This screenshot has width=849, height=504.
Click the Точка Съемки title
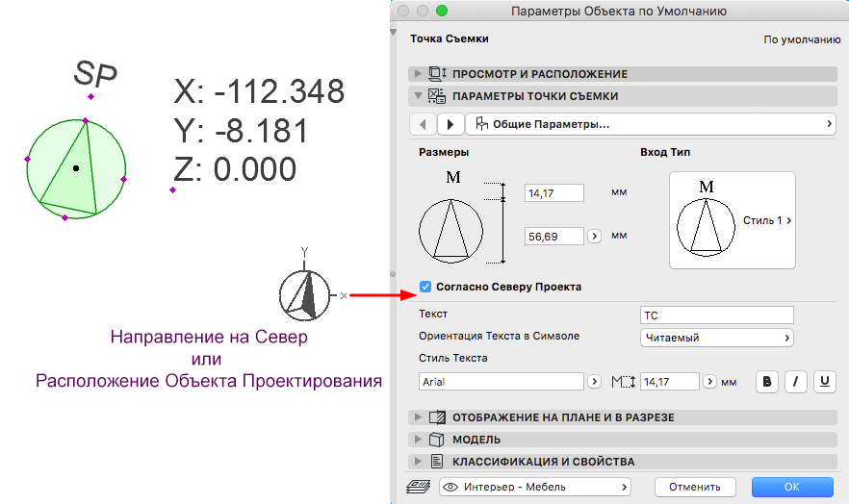click(x=450, y=38)
